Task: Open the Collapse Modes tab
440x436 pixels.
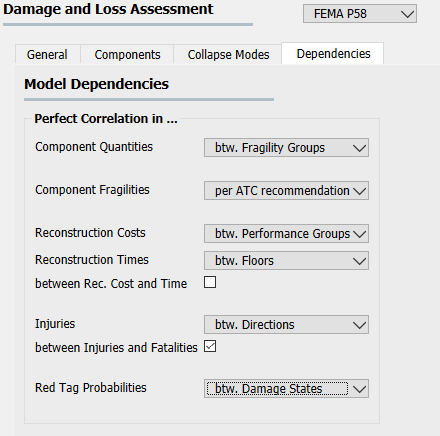Action: (228, 55)
